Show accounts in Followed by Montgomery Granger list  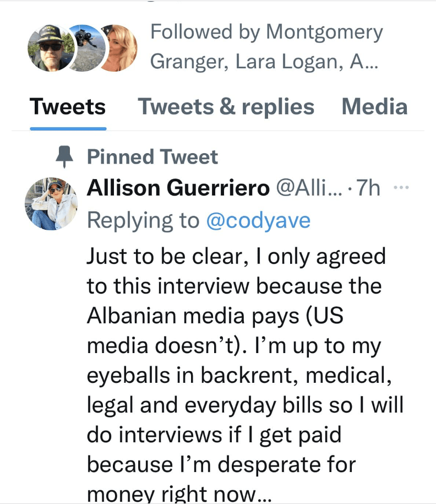[x=266, y=47]
